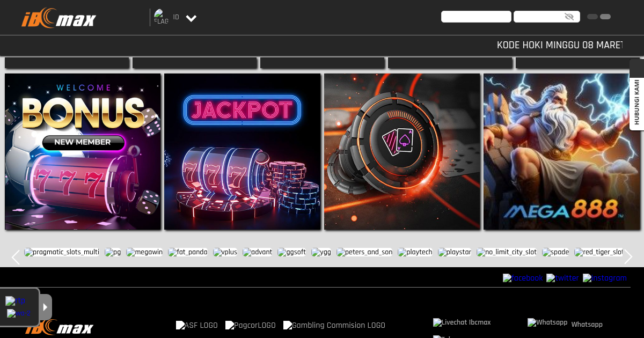The image size is (644, 338).
Task: Select the ygg provider logo
Action: click(321, 252)
